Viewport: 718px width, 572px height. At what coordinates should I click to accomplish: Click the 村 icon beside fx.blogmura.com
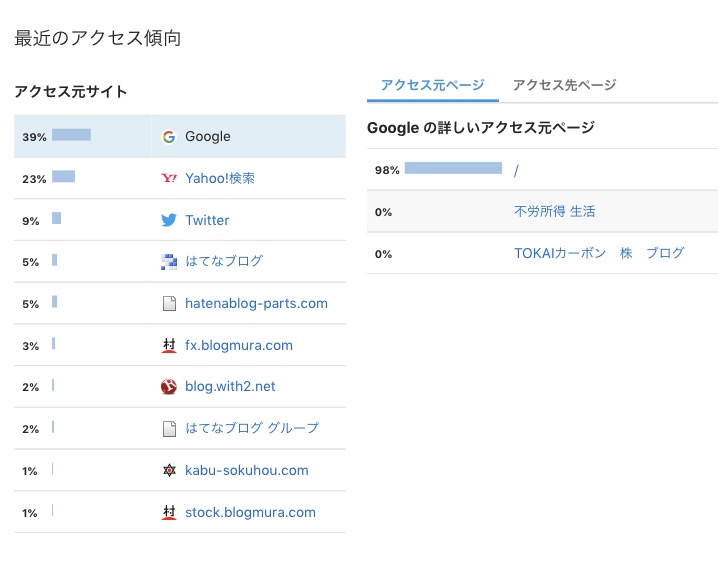(169, 345)
